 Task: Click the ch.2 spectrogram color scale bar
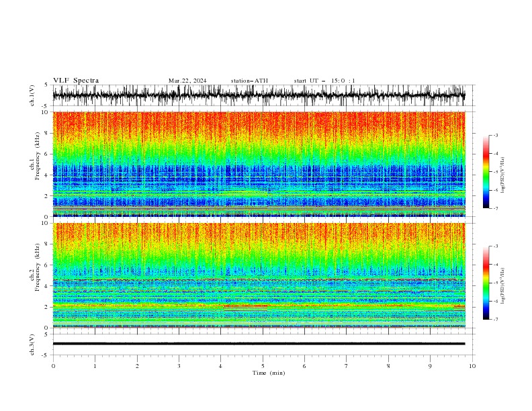486,283
